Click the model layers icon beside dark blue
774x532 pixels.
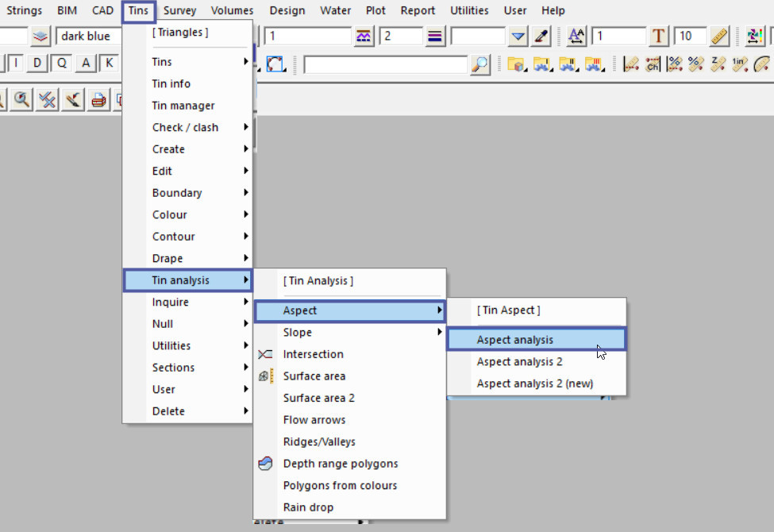click(x=40, y=36)
